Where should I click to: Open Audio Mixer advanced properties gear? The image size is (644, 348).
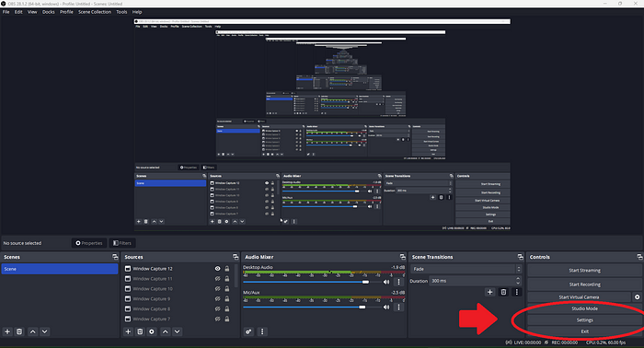(248, 331)
